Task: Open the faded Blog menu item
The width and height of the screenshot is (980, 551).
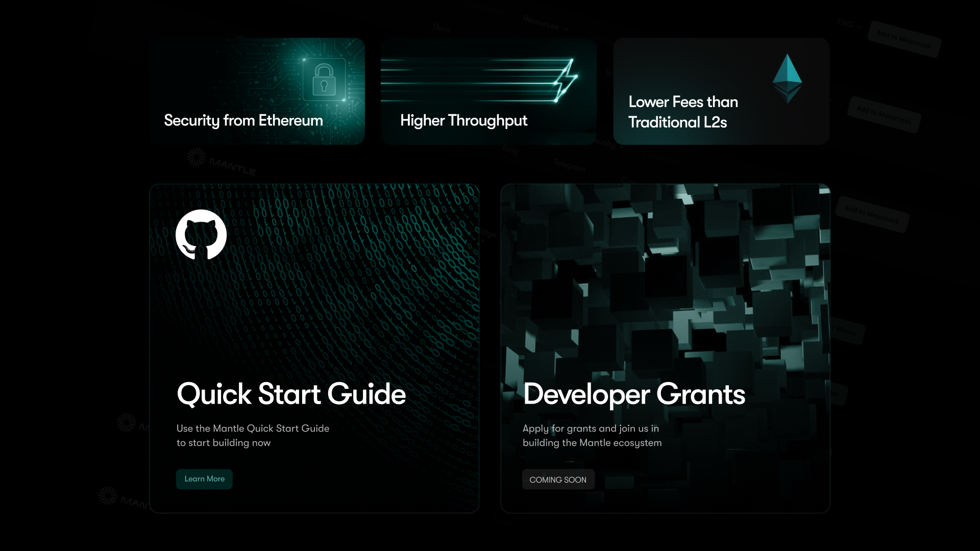Action: tap(510, 149)
